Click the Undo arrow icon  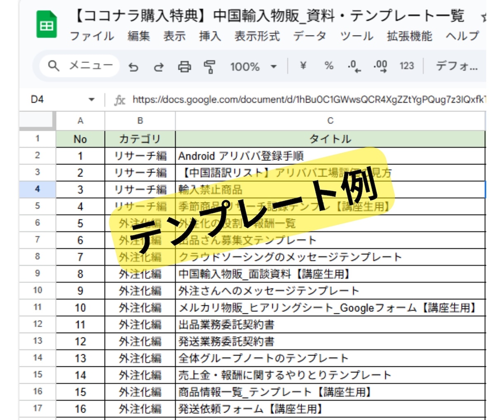133,67
